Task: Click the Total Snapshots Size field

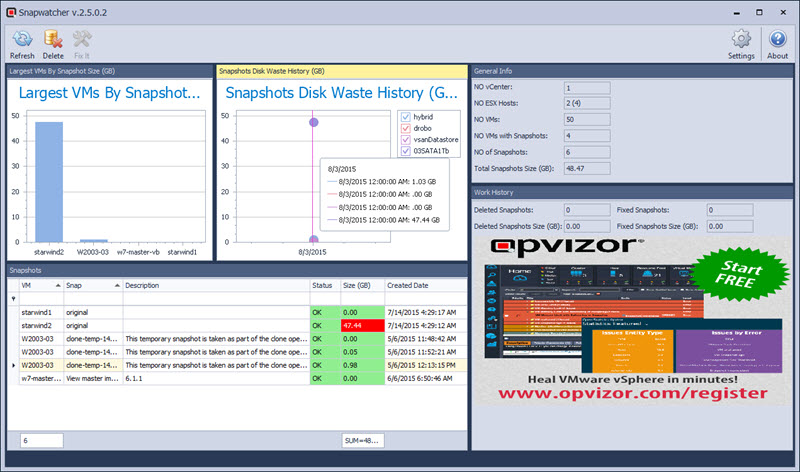Action: [x=587, y=168]
